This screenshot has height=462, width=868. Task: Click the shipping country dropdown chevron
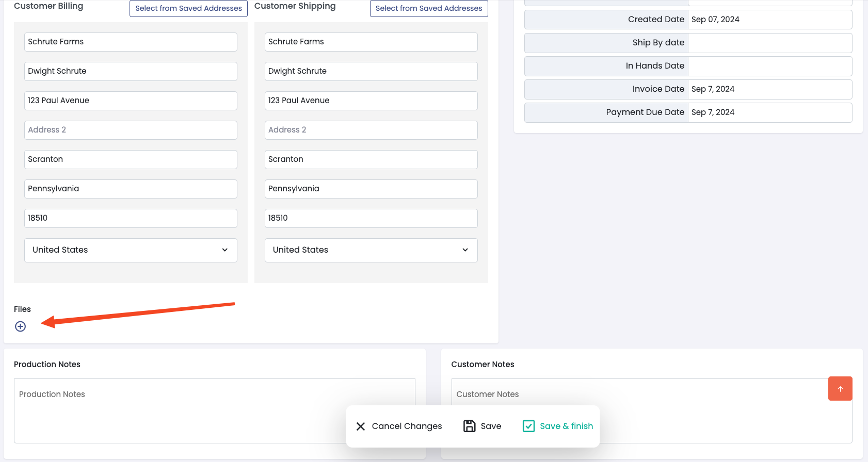pos(465,250)
